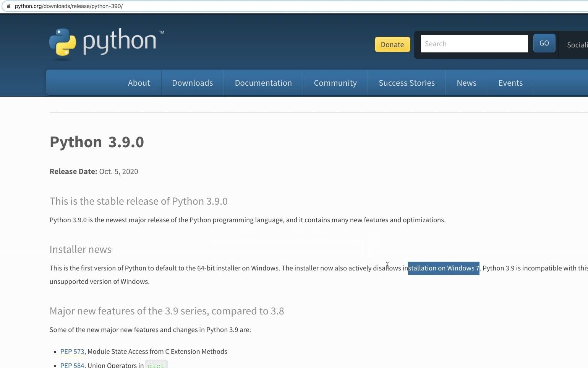Open the PEP 584 link

[72, 365]
